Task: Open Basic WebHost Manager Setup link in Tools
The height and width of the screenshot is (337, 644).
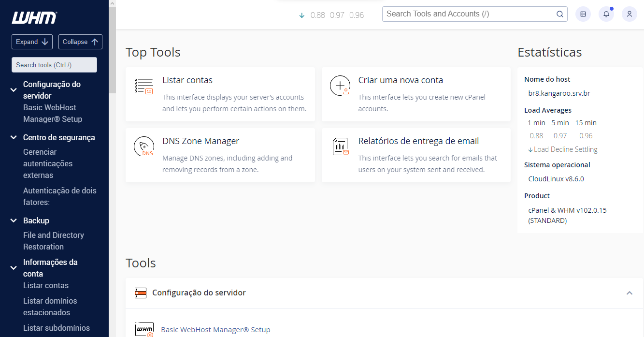Action: (215, 330)
